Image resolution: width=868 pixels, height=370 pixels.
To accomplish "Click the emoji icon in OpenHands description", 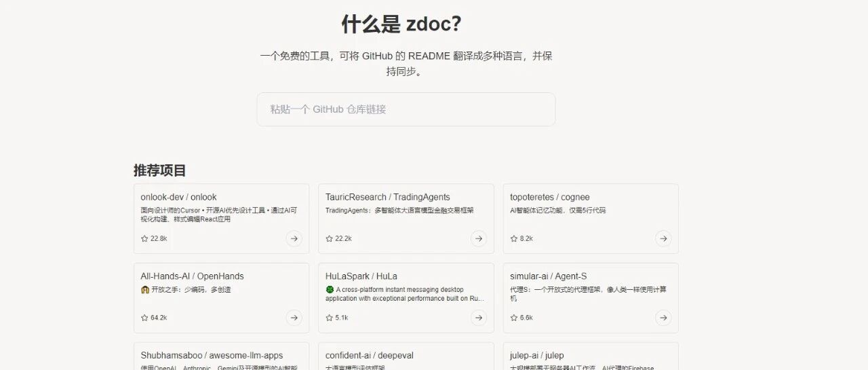I will 144,290.
